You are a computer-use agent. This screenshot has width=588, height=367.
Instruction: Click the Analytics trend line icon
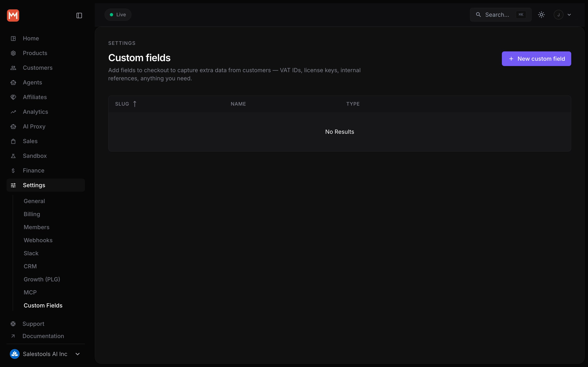pos(13,112)
